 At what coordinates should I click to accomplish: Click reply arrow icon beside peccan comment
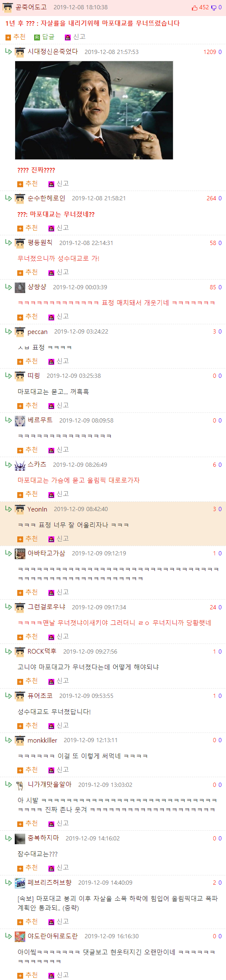(8, 331)
